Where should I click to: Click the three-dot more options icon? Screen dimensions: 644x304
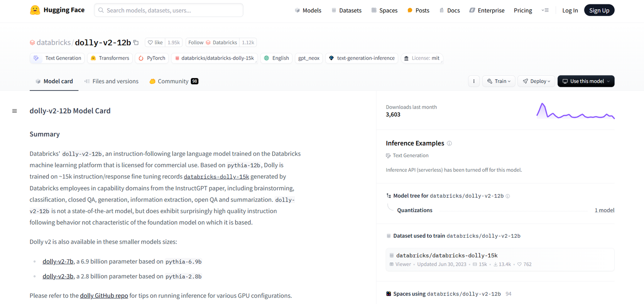click(474, 81)
